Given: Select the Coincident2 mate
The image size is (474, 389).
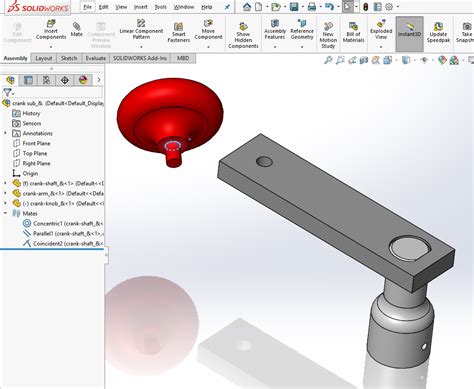Looking at the screenshot, I should click(62, 243).
